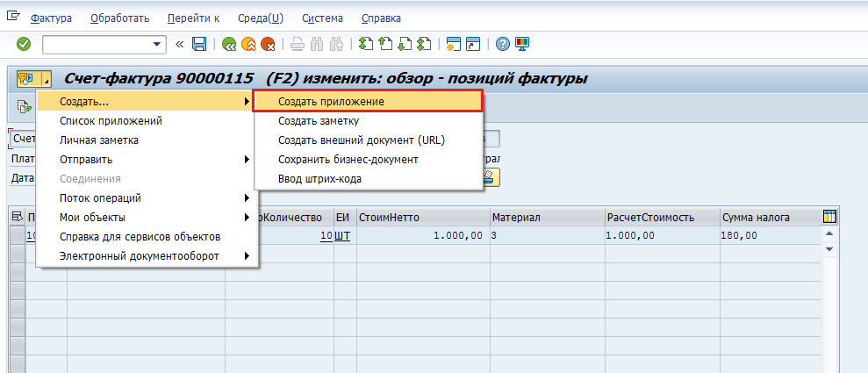The width and height of the screenshot is (868, 373).
Task: Expand the Отправить submenu
Action: [x=145, y=160]
